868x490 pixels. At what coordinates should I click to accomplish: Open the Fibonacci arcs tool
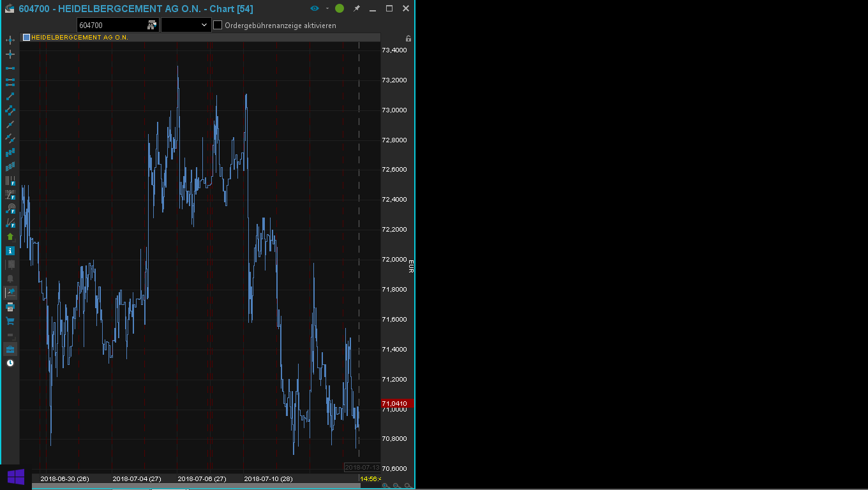pyautogui.click(x=10, y=209)
